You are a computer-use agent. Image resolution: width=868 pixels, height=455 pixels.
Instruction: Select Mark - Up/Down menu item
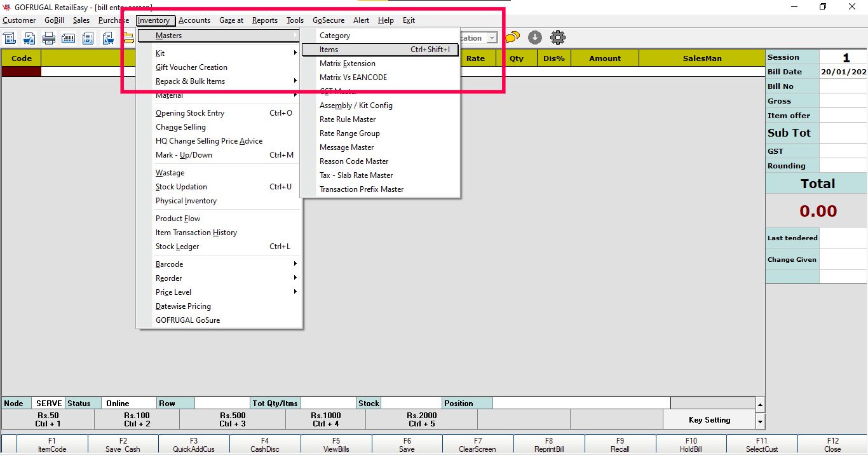coord(219,155)
